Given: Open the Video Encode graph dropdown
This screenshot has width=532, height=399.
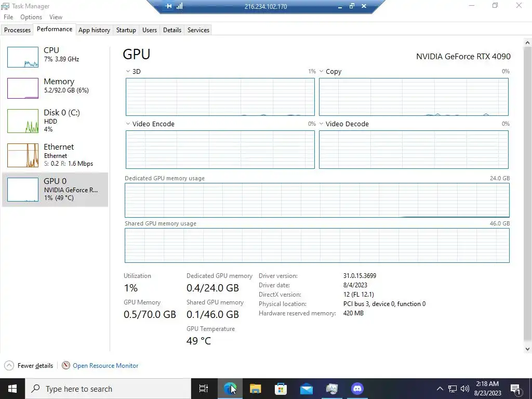Looking at the screenshot, I should 128,124.
